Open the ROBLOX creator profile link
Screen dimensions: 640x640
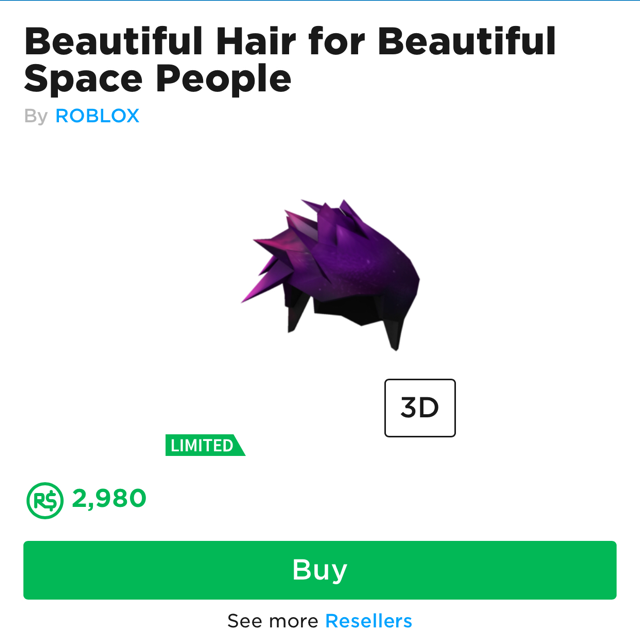tap(97, 116)
